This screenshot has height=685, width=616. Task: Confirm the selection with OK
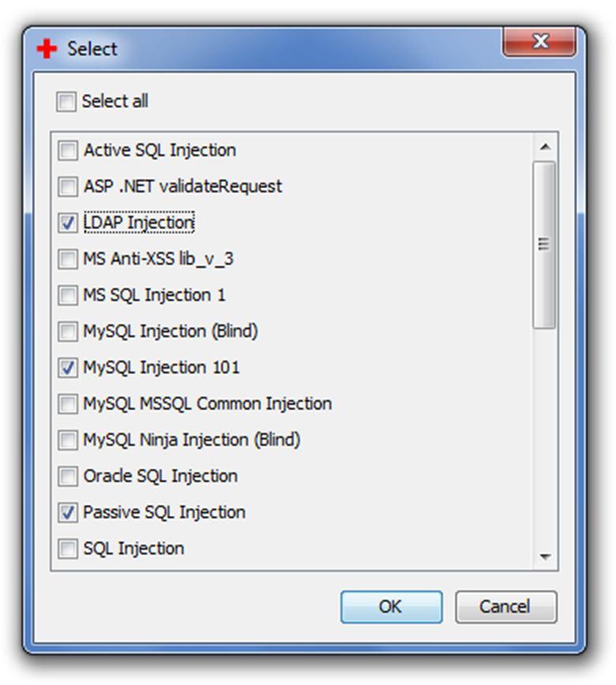(391, 607)
